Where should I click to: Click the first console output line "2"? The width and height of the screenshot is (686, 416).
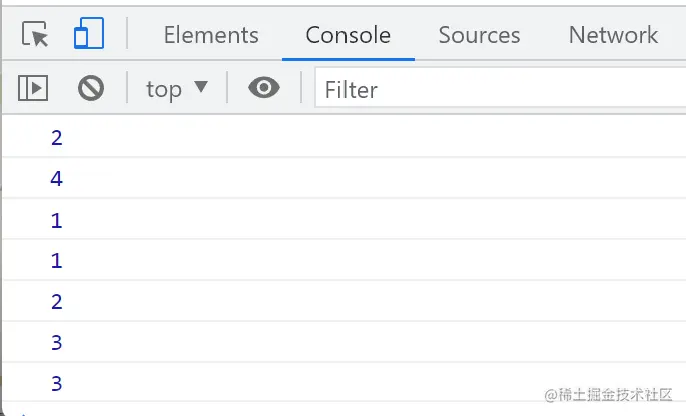tap(57, 138)
